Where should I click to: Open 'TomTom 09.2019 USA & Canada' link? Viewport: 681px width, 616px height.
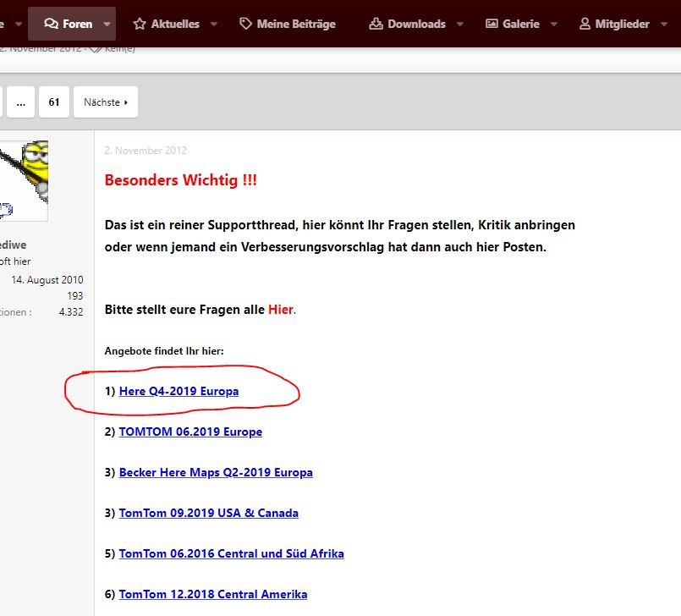(x=208, y=513)
